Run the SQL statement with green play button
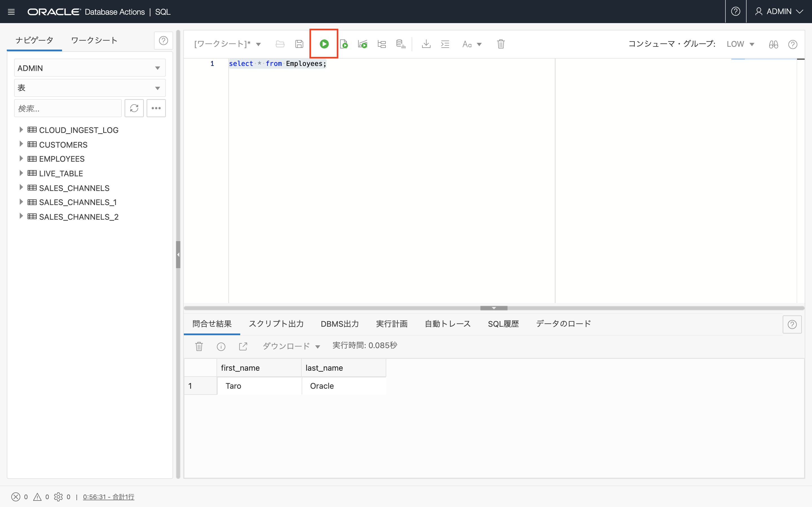The image size is (812, 507). pos(324,44)
